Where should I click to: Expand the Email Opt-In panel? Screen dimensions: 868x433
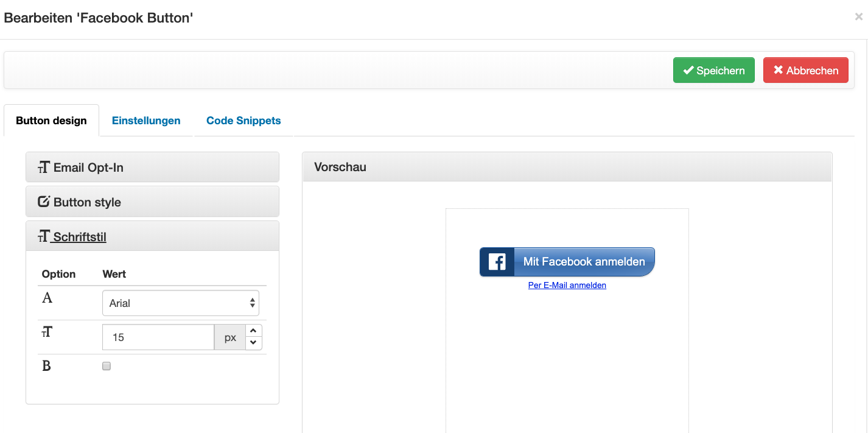(x=152, y=167)
